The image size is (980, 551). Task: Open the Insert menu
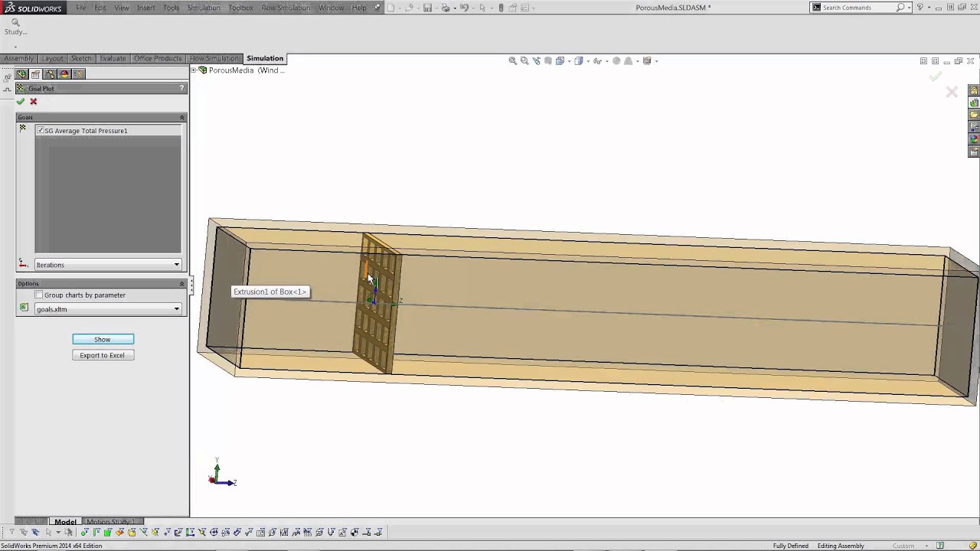(x=146, y=8)
